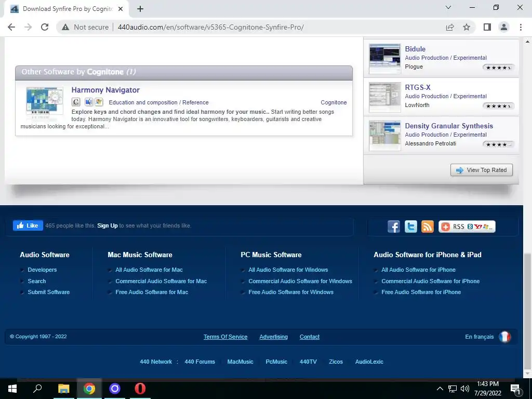The height and width of the screenshot is (399, 532).
Task: Click the orange RSS feed icon
Action: 428,227
